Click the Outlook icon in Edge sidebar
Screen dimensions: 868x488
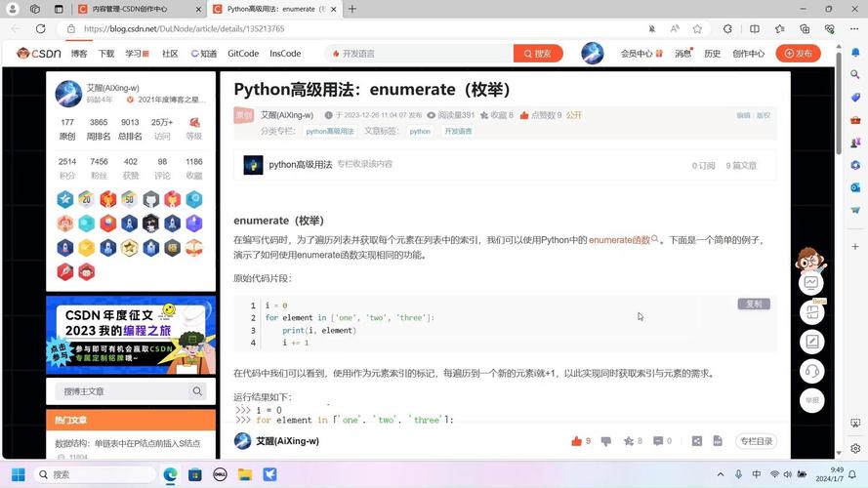click(855, 187)
